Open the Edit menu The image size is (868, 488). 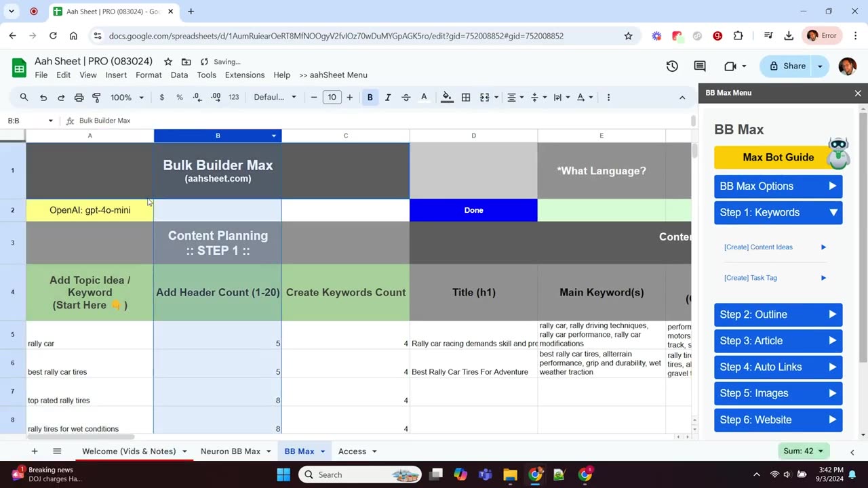coord(63,75)
